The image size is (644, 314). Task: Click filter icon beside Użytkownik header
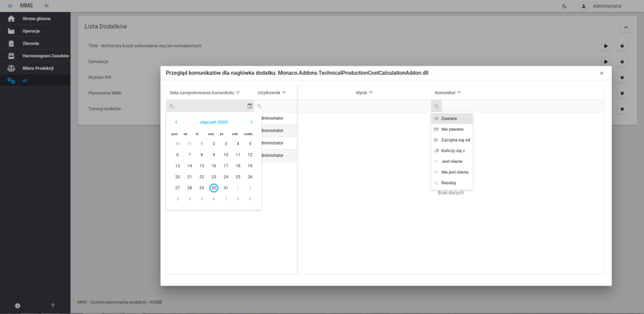(284, 92)
